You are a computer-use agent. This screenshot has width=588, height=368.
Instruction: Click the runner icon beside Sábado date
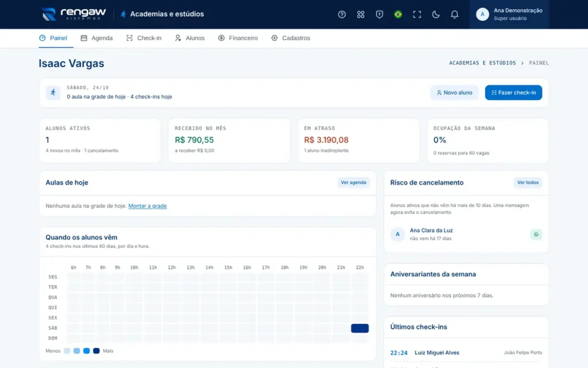click(53, 93)
